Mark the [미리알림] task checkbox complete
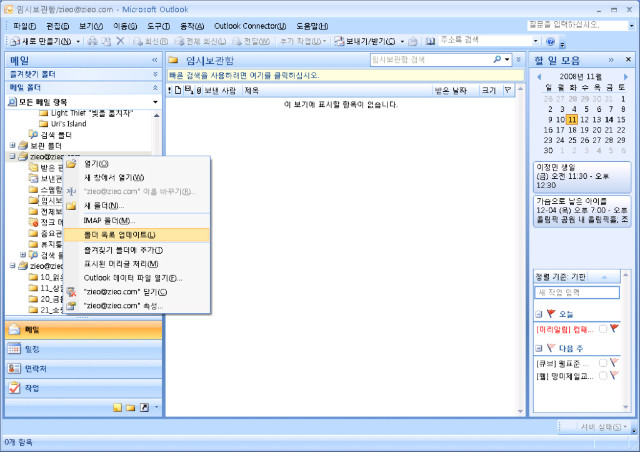The width and height of the screenshot is (640, 452). (x=603, y=329)
